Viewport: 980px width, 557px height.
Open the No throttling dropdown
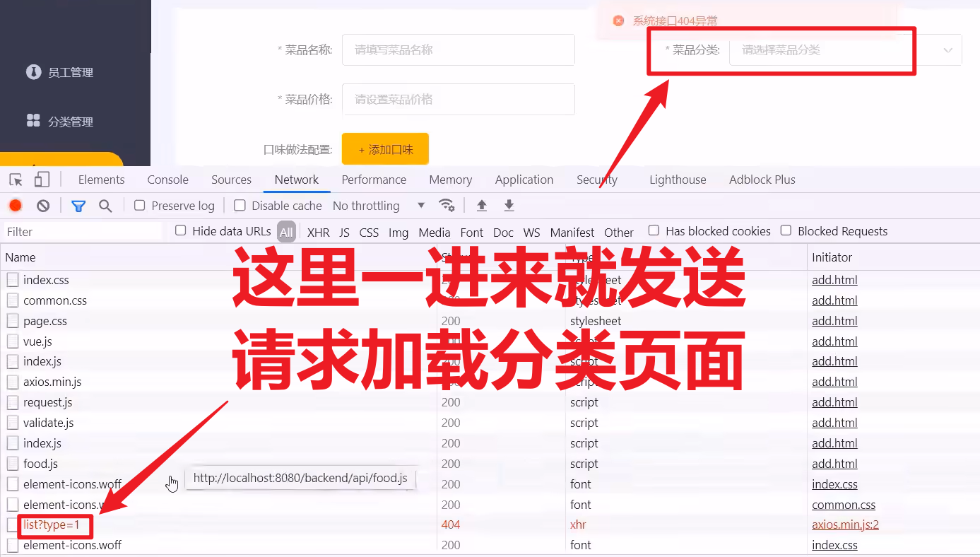tap(379, 206)
